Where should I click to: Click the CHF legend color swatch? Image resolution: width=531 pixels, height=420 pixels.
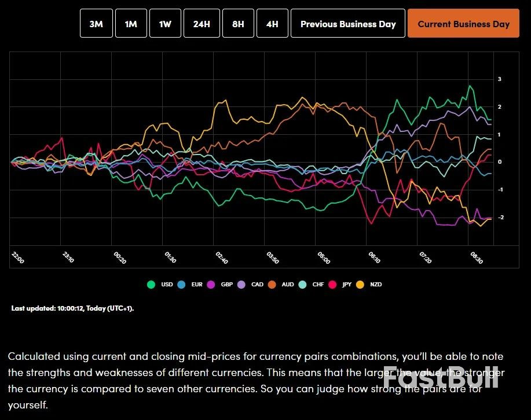point(302,284)
